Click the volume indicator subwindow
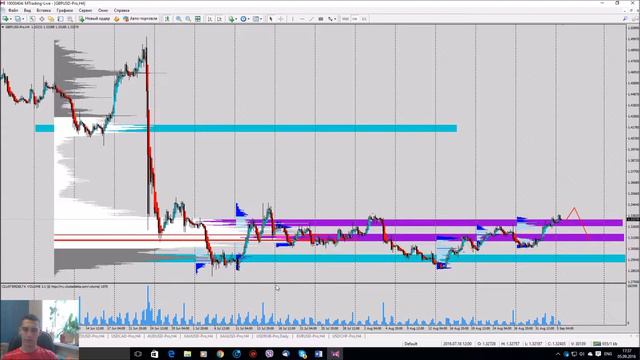The image size is (640, 360). click(x=313, y=304)
